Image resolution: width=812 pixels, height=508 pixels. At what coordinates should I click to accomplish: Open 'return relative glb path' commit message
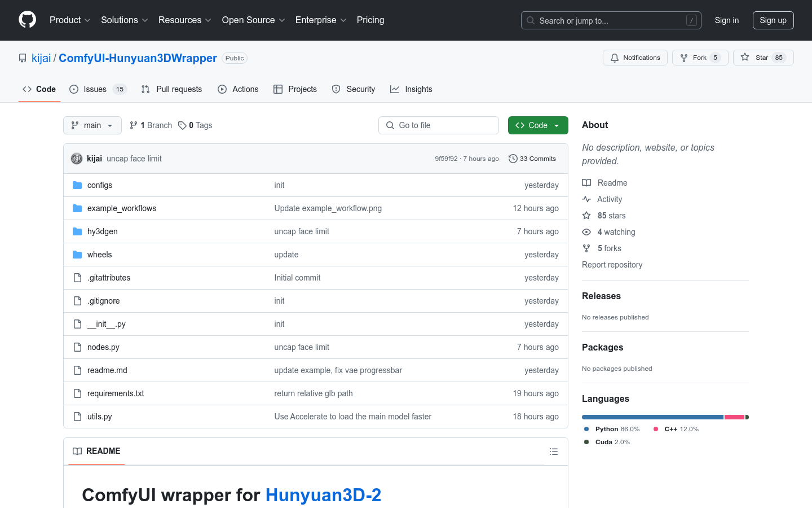[314, 393]
